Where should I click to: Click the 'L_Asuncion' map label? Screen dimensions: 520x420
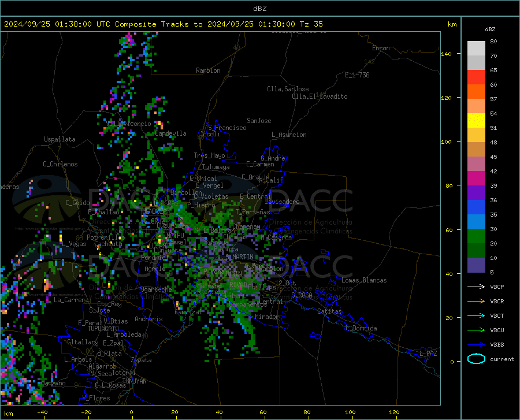click(289, 135)
